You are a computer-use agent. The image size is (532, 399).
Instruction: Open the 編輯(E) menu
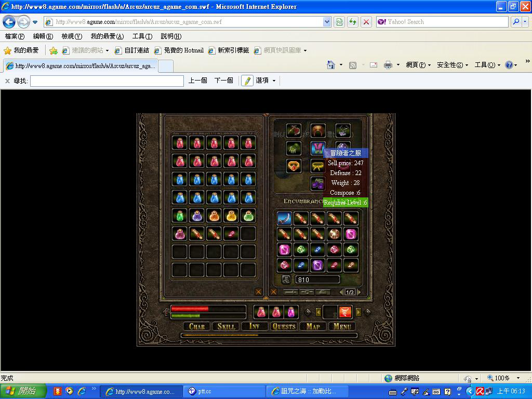click(x=43, y=36)
